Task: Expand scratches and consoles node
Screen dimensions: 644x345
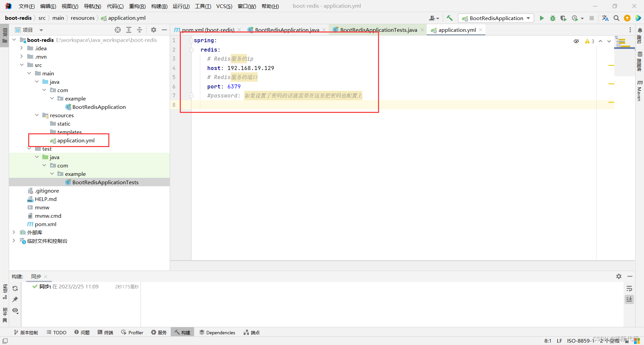Action: coord(14,241)
